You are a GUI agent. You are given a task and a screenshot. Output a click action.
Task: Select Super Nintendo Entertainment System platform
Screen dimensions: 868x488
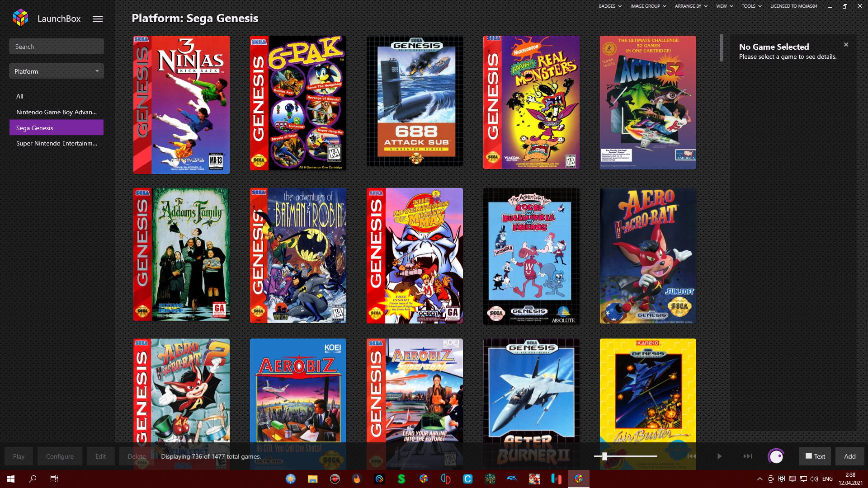click(57, 143)
